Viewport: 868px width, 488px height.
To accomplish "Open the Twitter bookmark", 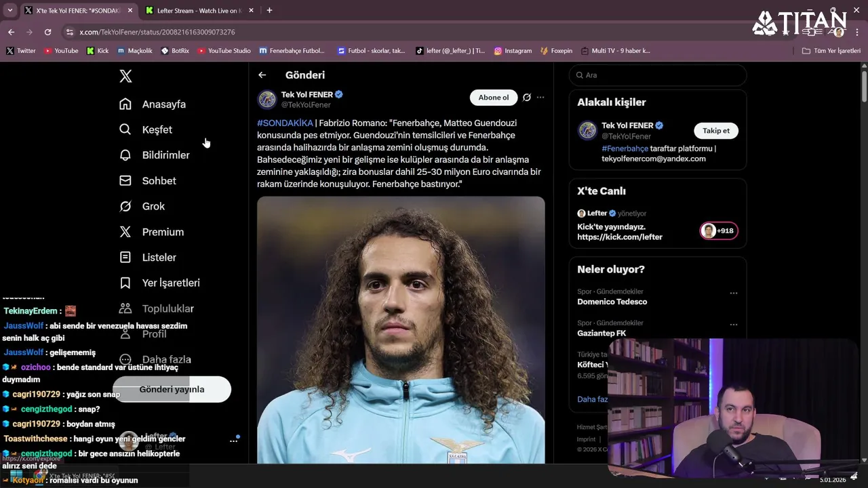I will click(x=21, y=51).
